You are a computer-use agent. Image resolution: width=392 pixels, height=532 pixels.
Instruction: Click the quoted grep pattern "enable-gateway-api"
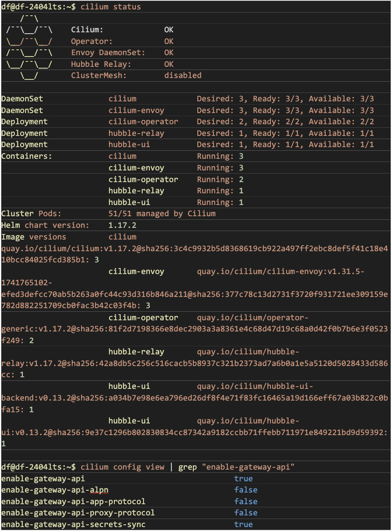click(x=248, y=467)
